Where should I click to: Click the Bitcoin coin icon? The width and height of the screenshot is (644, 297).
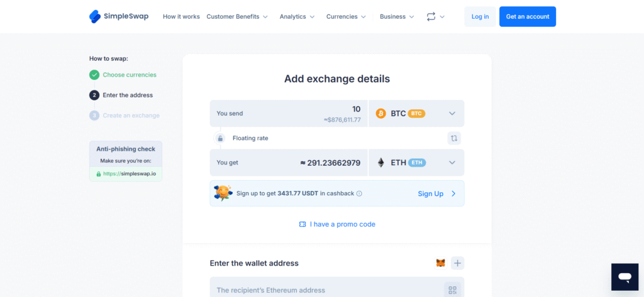(381, 114)
